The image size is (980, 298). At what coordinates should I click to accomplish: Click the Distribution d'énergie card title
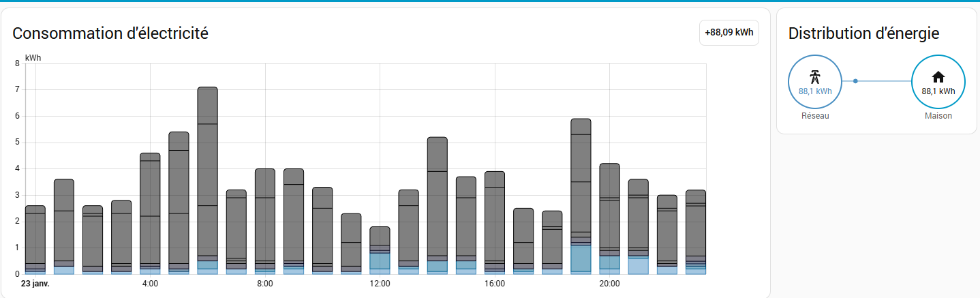click(x=863, y=33)
